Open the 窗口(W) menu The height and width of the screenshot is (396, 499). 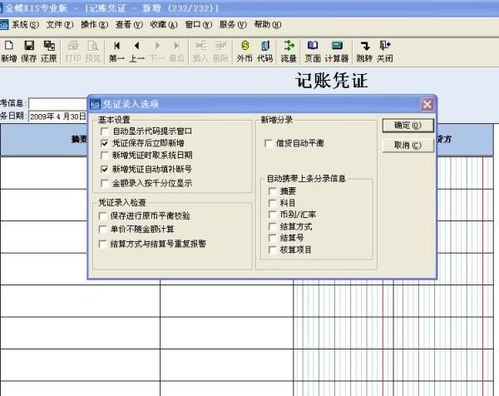[x=198, y=25]
